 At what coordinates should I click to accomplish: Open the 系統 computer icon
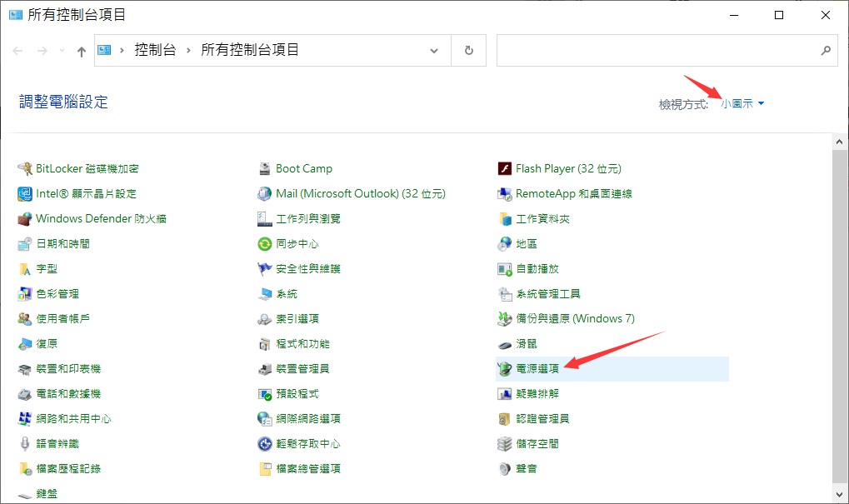265,294
